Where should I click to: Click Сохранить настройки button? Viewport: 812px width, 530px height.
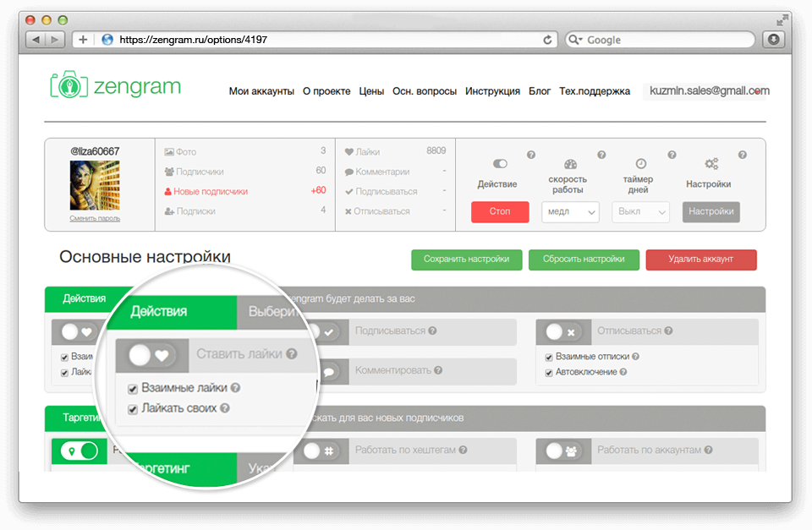tap(466, 260)
